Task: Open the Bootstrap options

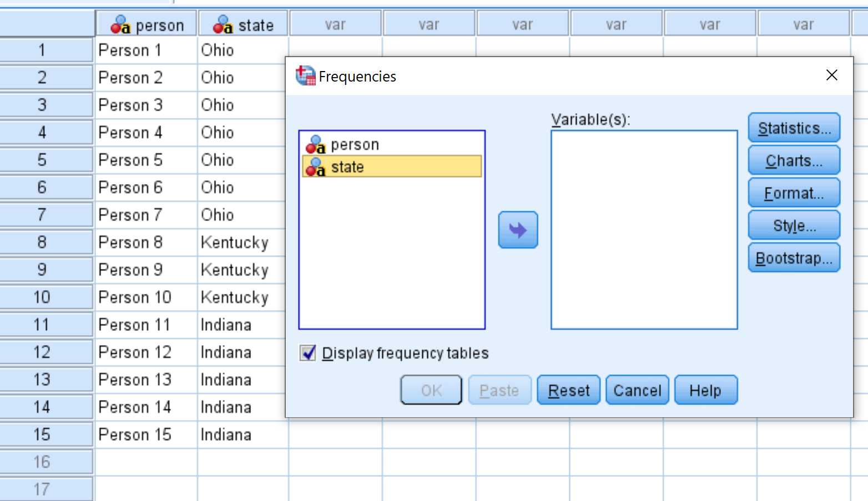Action: click(x=794, y=258)
